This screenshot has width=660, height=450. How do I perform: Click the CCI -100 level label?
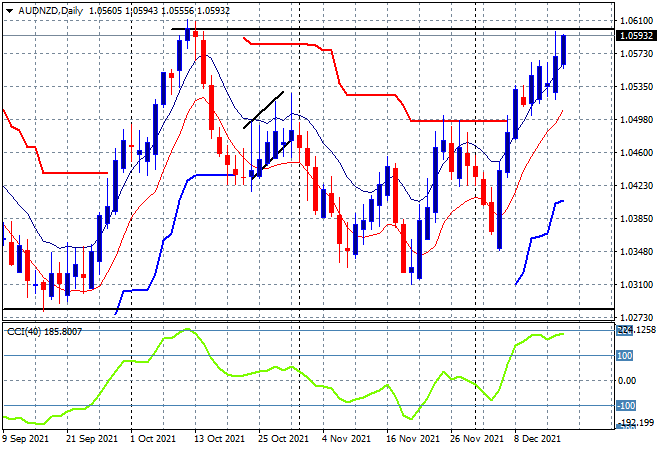pos(625,406)
